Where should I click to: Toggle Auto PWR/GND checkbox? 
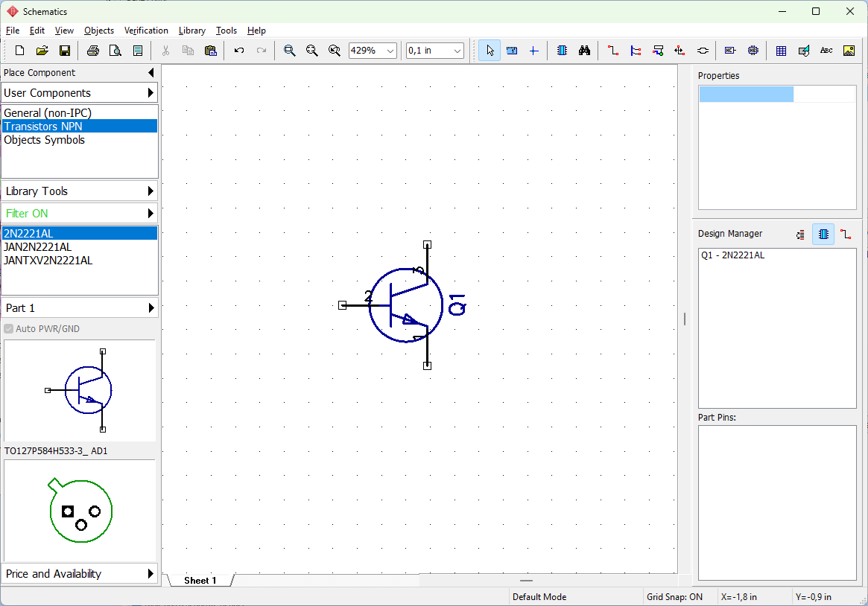(x=9, y=328)
